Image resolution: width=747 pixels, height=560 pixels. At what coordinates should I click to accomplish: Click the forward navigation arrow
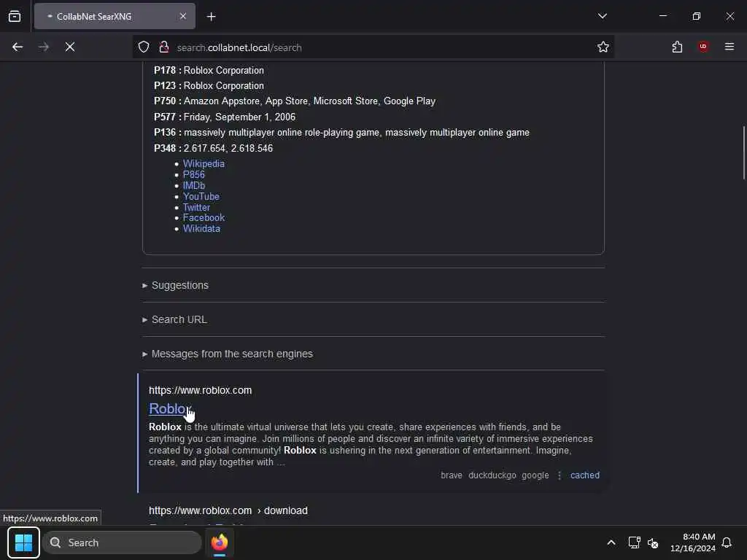click(x=44, y=47)
